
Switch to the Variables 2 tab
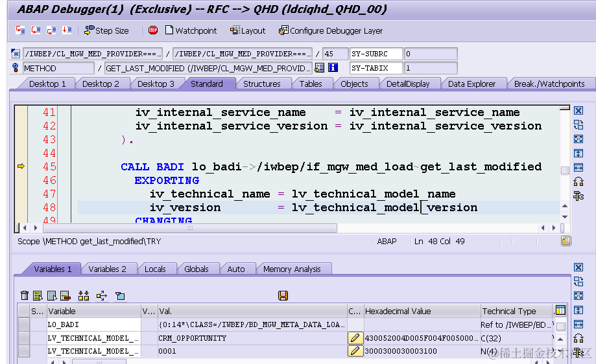click(x=107, y=269)
